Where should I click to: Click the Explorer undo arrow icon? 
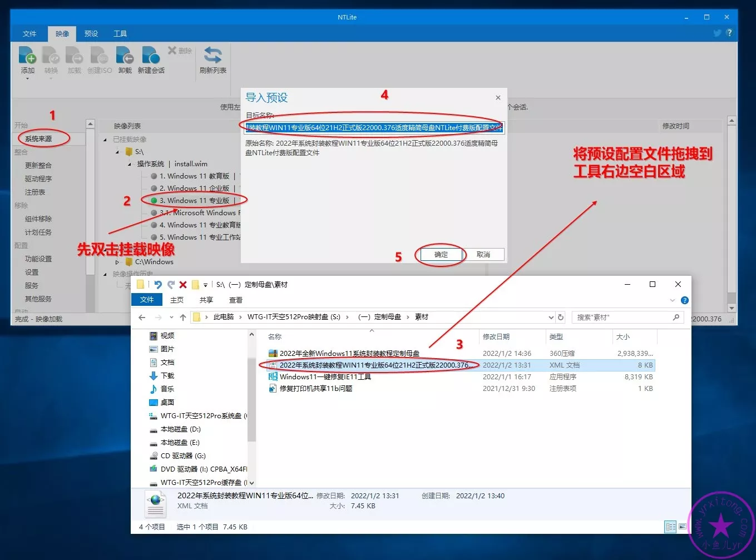[158, 285]
